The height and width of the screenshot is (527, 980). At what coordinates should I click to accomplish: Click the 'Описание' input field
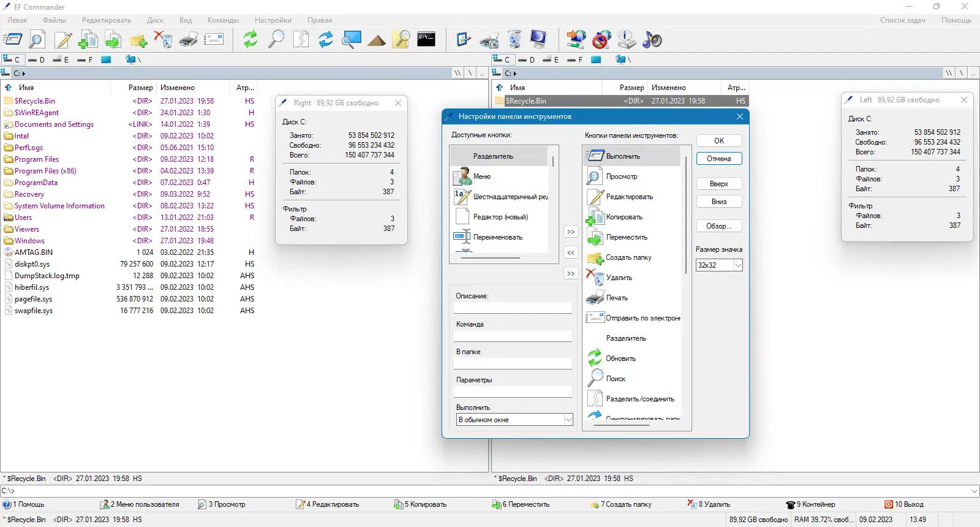pos(513,308)
